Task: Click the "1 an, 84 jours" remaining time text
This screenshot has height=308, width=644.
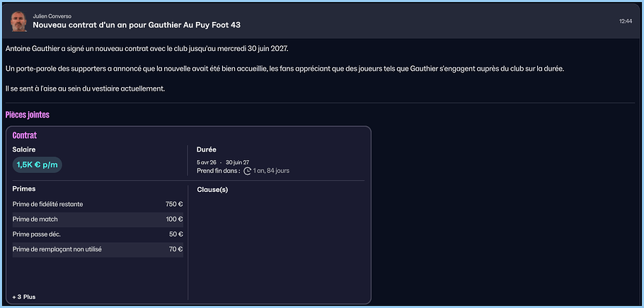Action: [271, 171]
